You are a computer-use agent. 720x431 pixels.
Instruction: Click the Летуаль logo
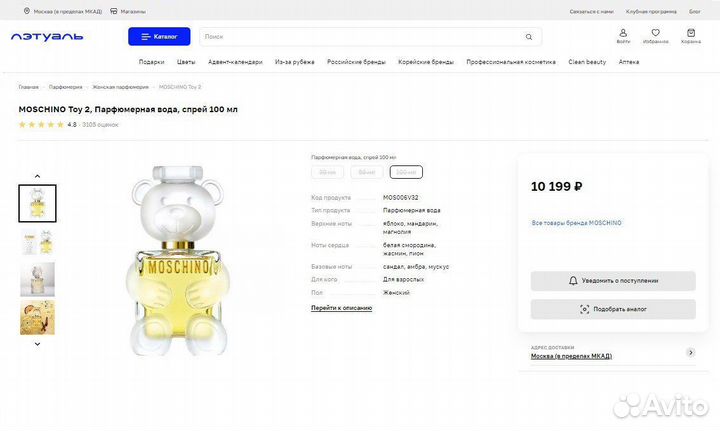tap(47, 37)
